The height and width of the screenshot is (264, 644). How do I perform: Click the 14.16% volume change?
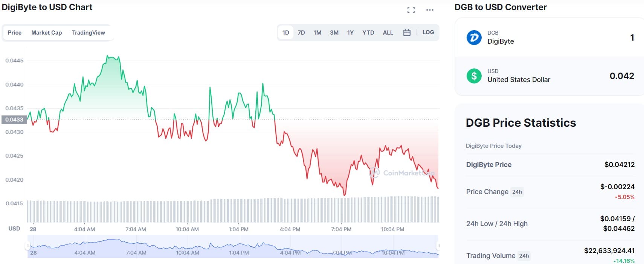pyautogui.click(x=624, y=261)
